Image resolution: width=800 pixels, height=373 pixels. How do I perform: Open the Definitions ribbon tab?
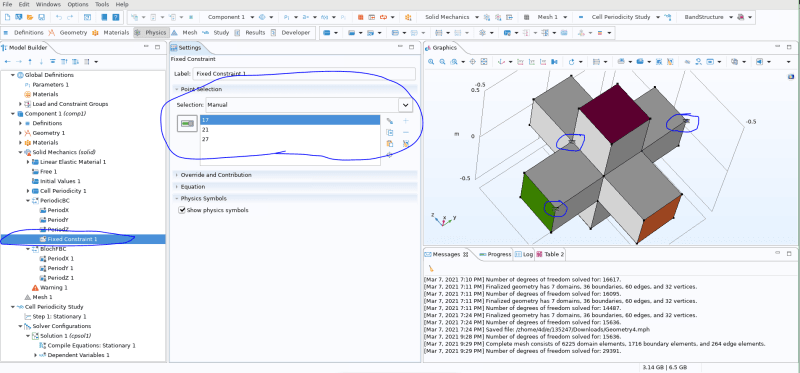pos(24,33)
